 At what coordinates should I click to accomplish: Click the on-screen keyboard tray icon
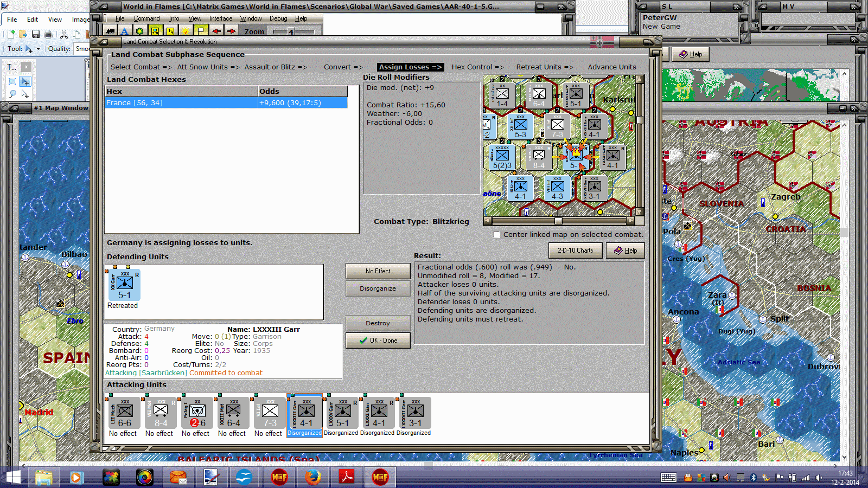[668, 478]
